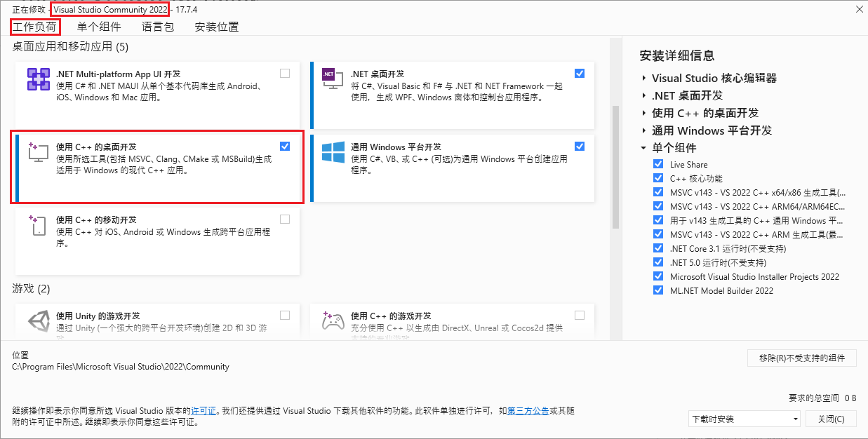Image resolution: width=868 pixels, height=439 pixels.
Task: Click the 移除(R)不受支持的组件 button
Action: coord(801,358)
